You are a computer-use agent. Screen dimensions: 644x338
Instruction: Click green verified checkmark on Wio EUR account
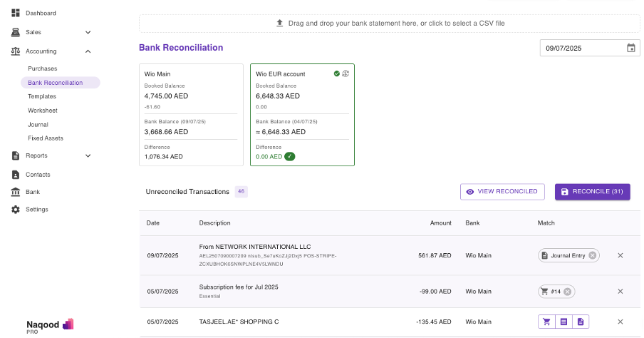337,73
